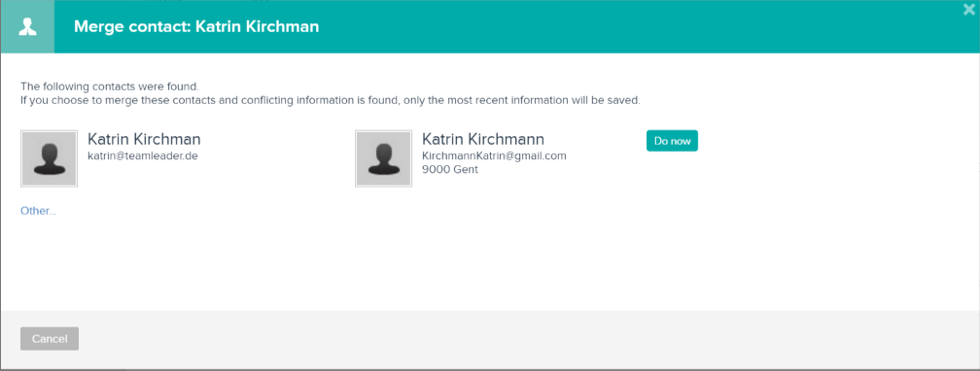Click the name Katrin Kirchmann
The image size is (980, 371).
483,139
